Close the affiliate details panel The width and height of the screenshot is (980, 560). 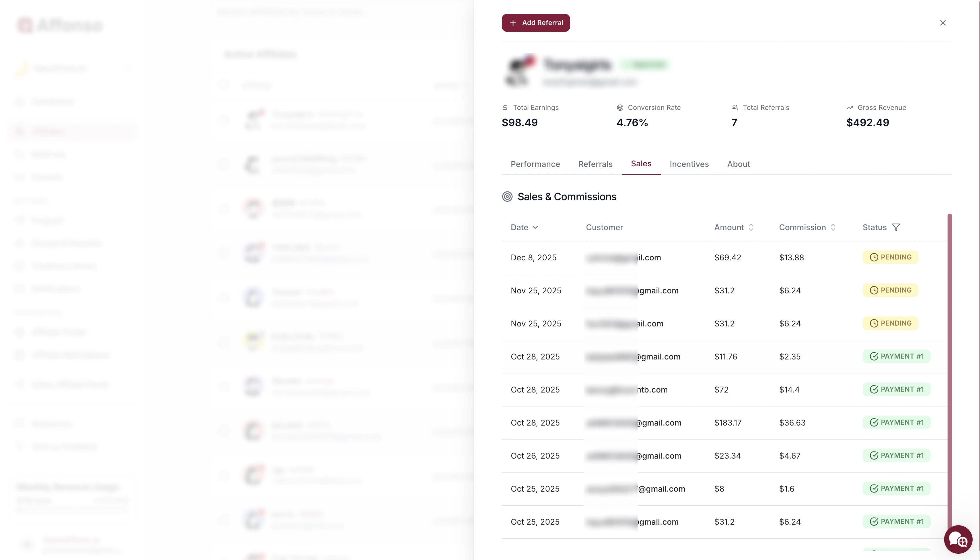pos(943,23)
